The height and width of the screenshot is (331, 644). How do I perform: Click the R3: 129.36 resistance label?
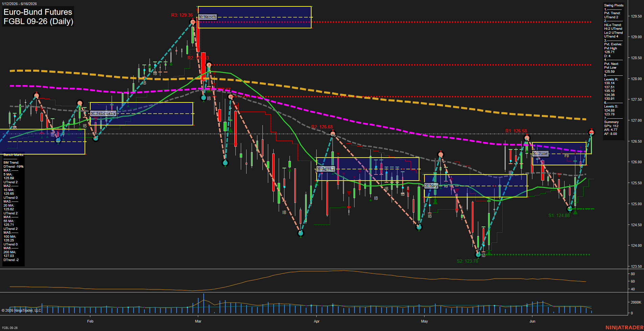tap(182, 15)
